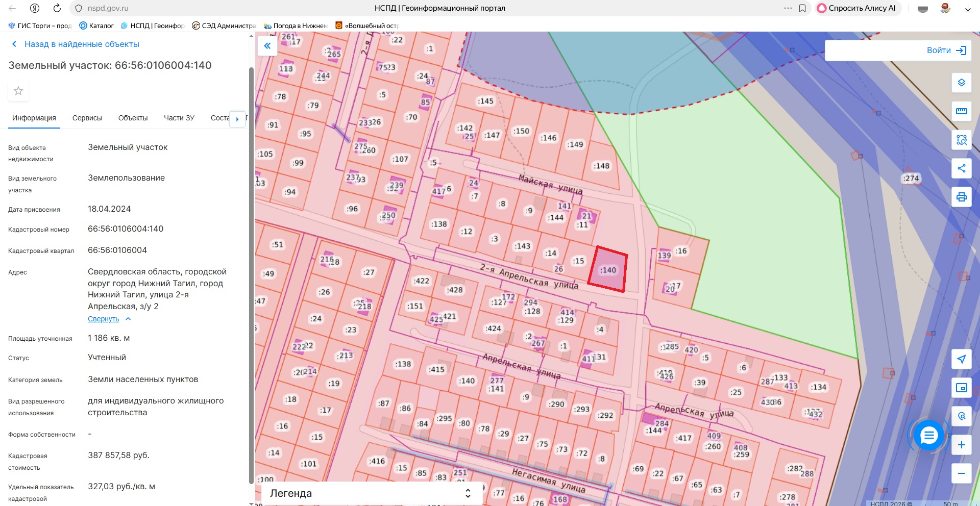
Task: Open the Части ЗУ tab
Action: pos(179,118)
